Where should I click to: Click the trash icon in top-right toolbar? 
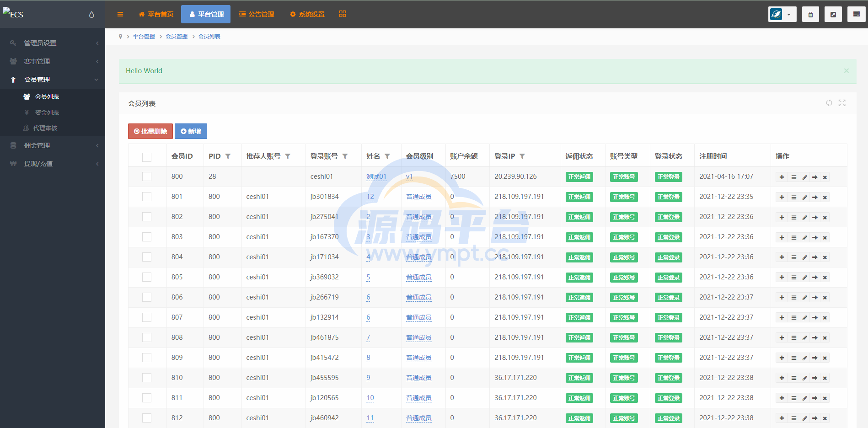(810, 14)
